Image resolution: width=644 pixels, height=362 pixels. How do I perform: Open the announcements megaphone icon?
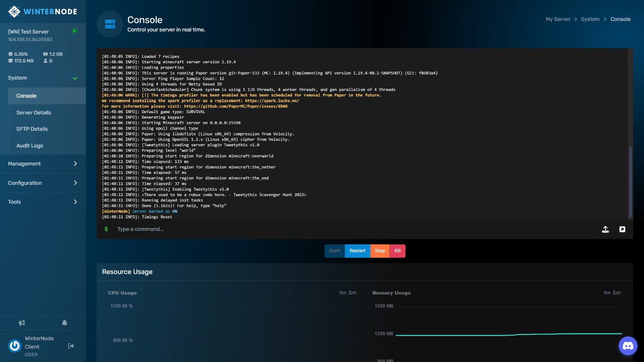pos(22,323)
